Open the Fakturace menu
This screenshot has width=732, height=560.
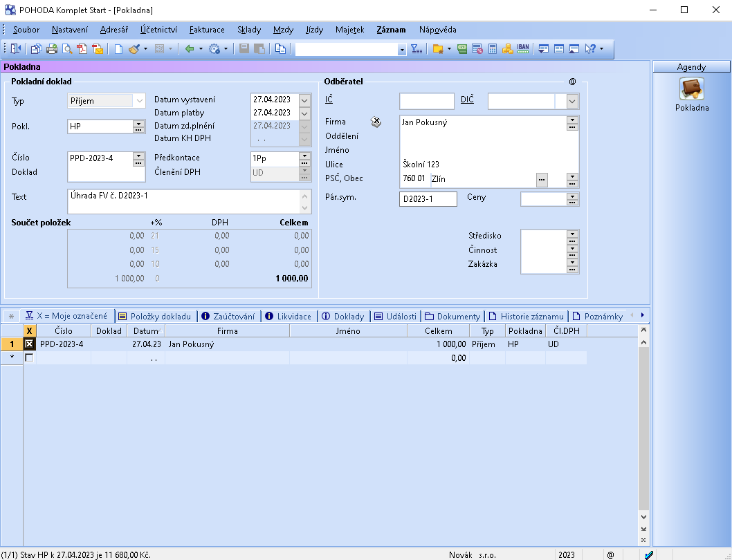click(207, 30)
